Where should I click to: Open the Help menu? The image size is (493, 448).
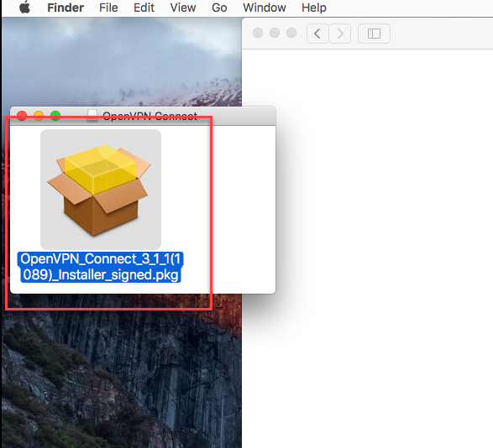point(314,8)
